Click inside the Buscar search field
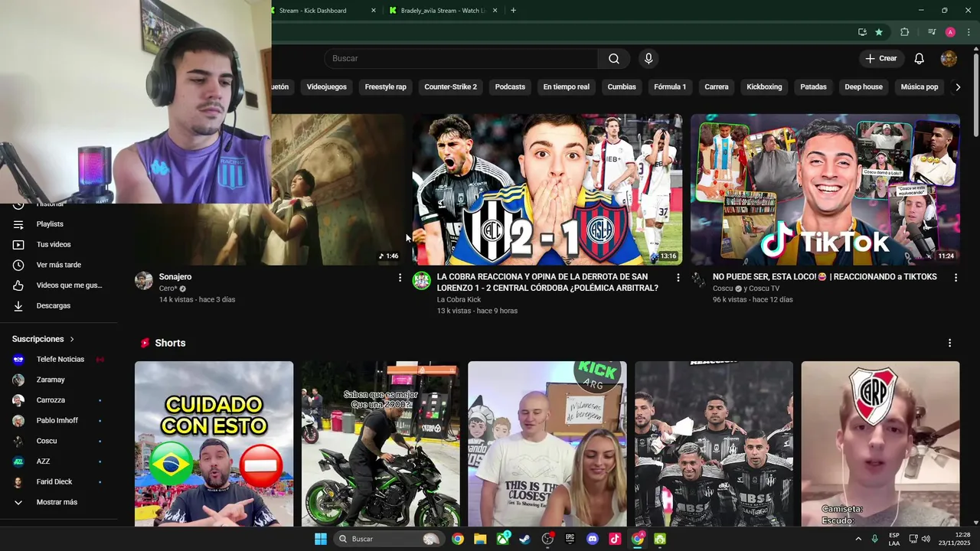Image resolution: width=980 pixels, height=551 pixels. pyautogui.click(x=461, y=58)
